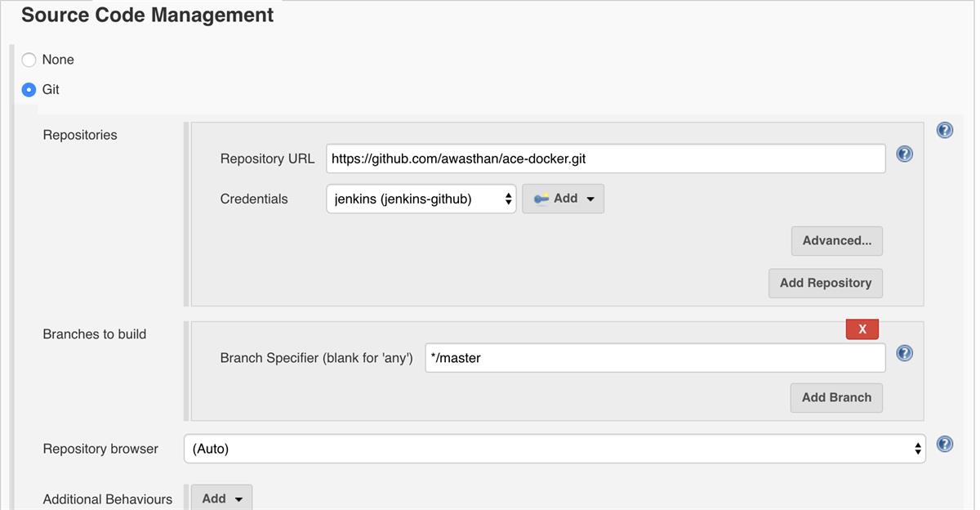Click the Add Repository button
The image size is (980, 510).
point(825,283)
